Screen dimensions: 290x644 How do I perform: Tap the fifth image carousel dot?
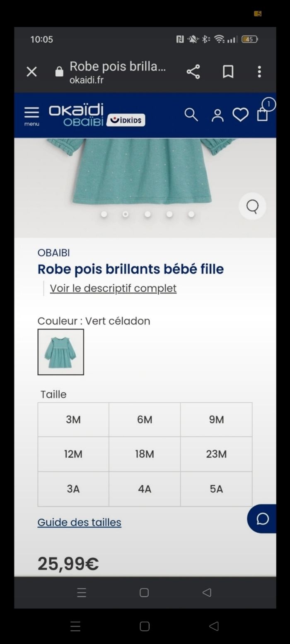pyautogui.click(x=191, y=214)
